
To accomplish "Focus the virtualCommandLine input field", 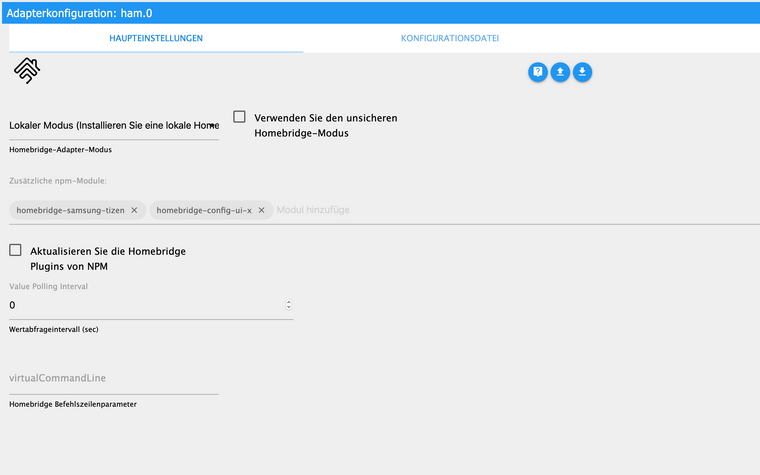I will pos(114,378).
